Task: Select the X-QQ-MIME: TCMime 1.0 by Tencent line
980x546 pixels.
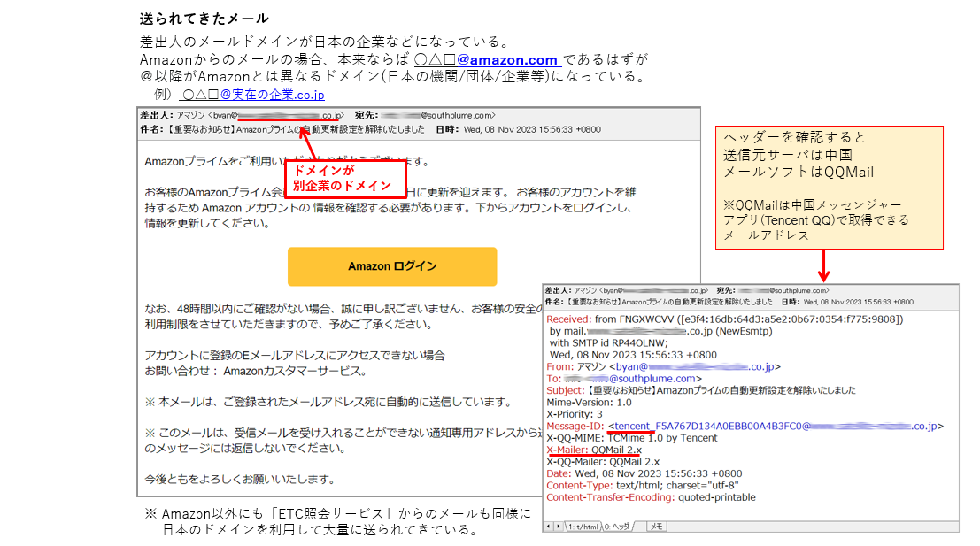Action: [632, 438]
